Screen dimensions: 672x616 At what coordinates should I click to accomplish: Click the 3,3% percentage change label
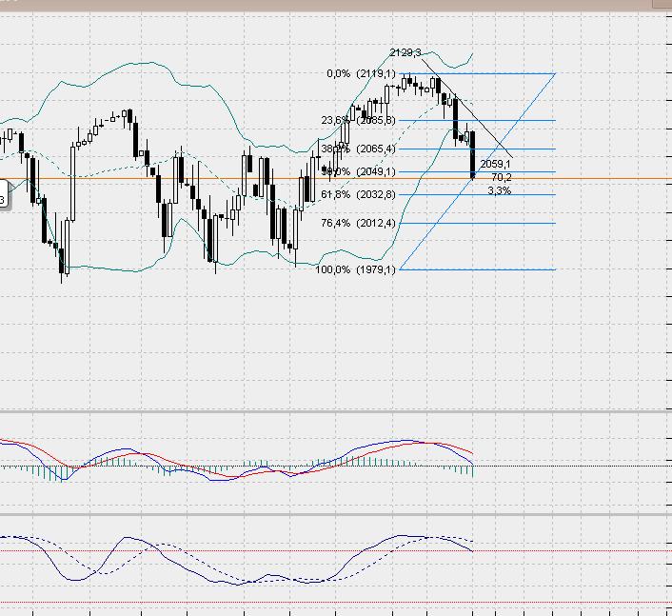coord(499,190)
